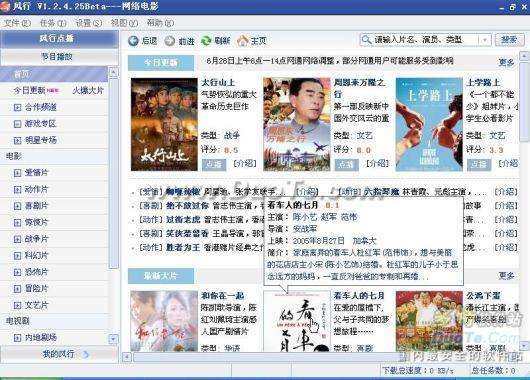Image resolution: width=530 pixels, height=380 pixels.
Task: Open the 设置 menu
Action: [89, 23]
